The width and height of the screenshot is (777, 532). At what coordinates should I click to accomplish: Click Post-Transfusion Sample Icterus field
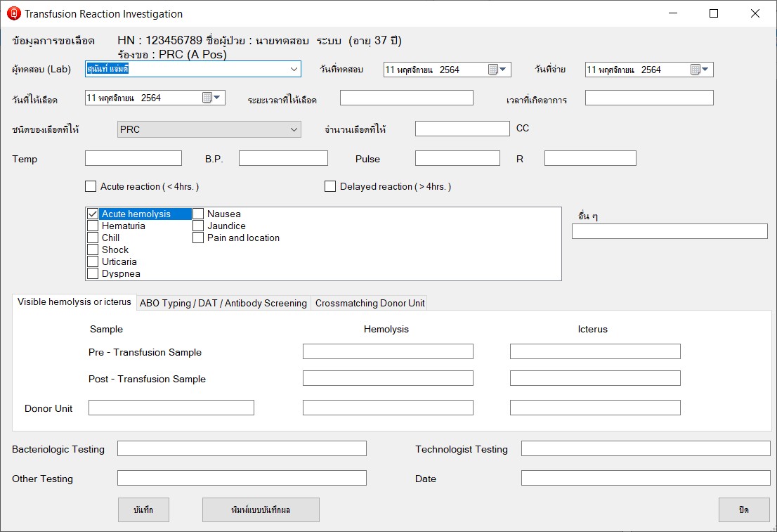[595, 378]
